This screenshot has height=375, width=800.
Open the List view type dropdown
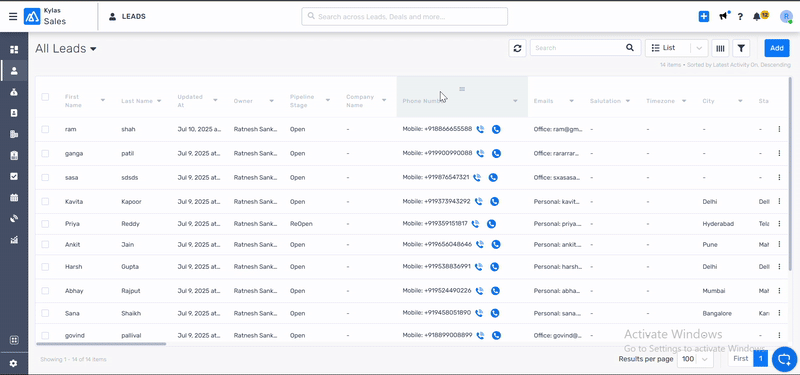coord(677,48)
